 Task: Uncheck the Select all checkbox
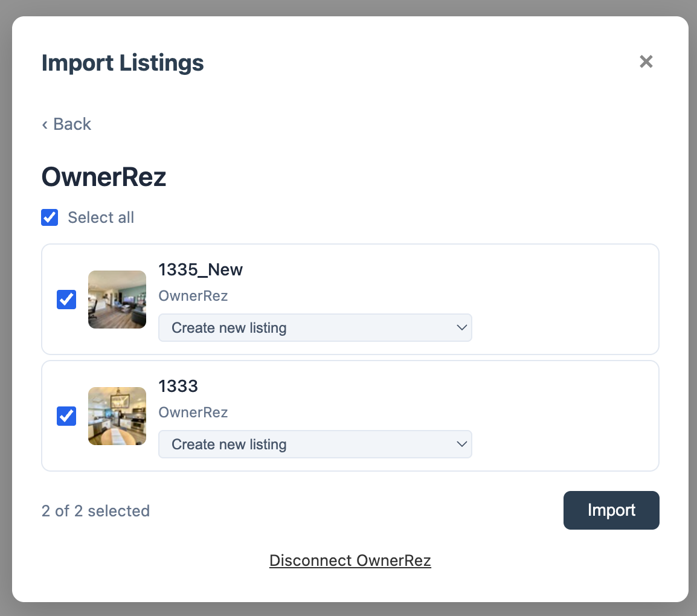pyautogui.click(x=50, y=217)
